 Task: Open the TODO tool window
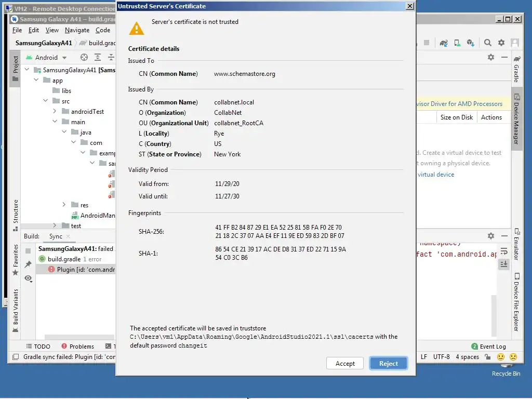(x=38, y=347)
